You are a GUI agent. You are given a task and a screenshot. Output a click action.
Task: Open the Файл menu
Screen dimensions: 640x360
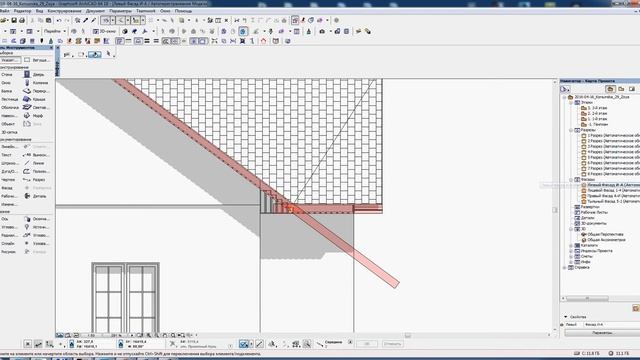pyautogui.click(x=4, y=11)
